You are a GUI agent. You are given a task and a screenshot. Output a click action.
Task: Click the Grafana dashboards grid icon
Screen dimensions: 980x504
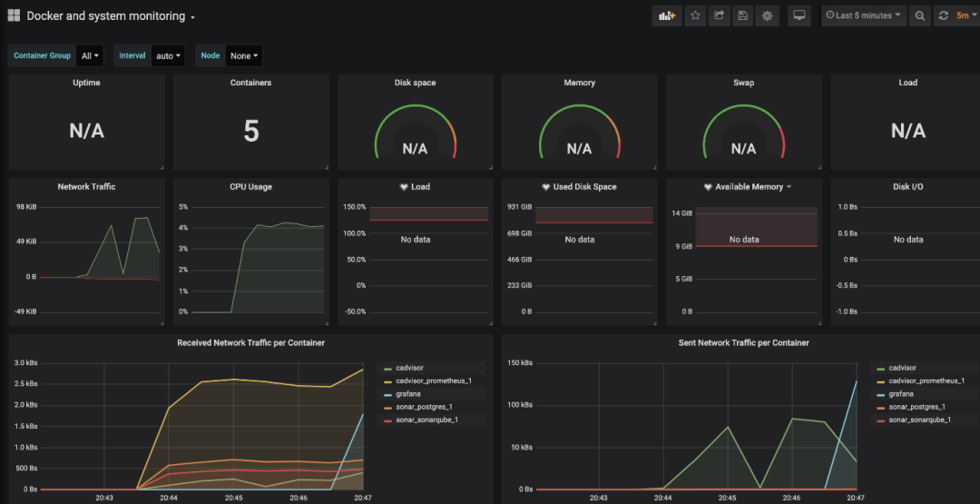[14, 15]
